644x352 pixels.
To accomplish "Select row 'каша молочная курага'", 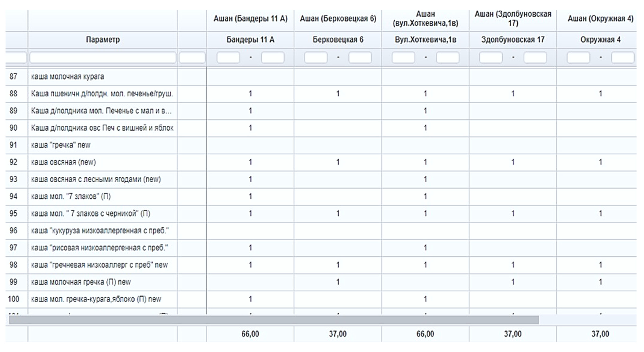I will pyautogui.click(x=321, y=77).
